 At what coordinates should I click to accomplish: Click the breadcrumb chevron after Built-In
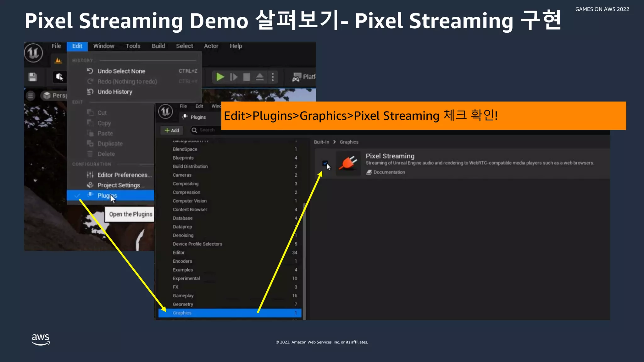pyautogui.click(x=334, y=142)
